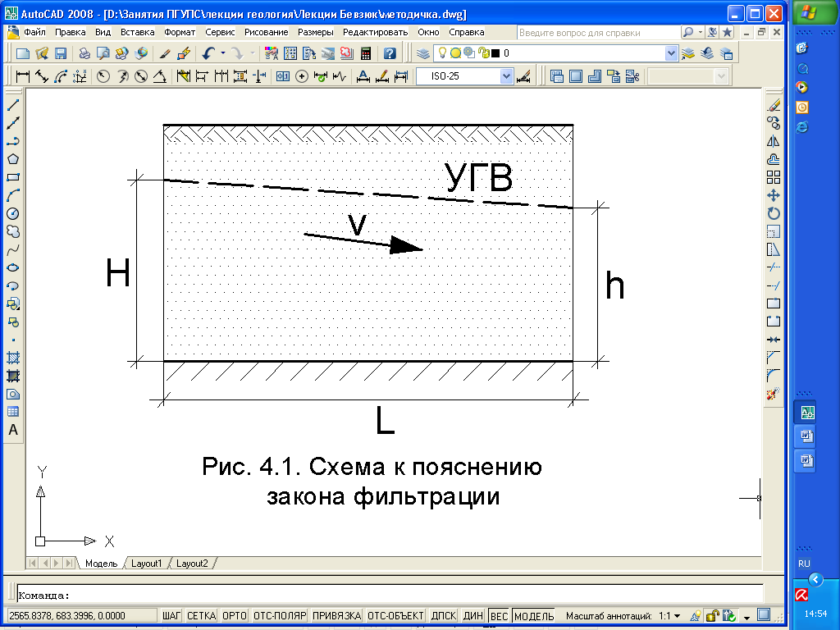Open help search options dropdown arrow

click(701, 32)
